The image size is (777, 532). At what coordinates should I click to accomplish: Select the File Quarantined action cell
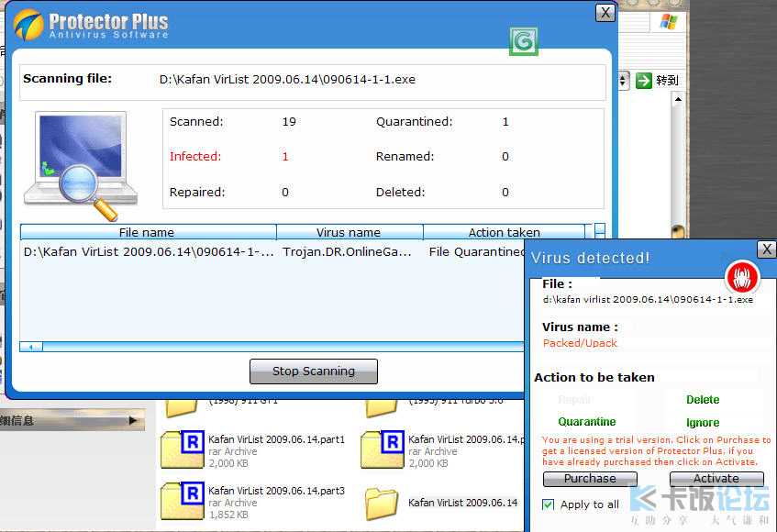(476, 251)
